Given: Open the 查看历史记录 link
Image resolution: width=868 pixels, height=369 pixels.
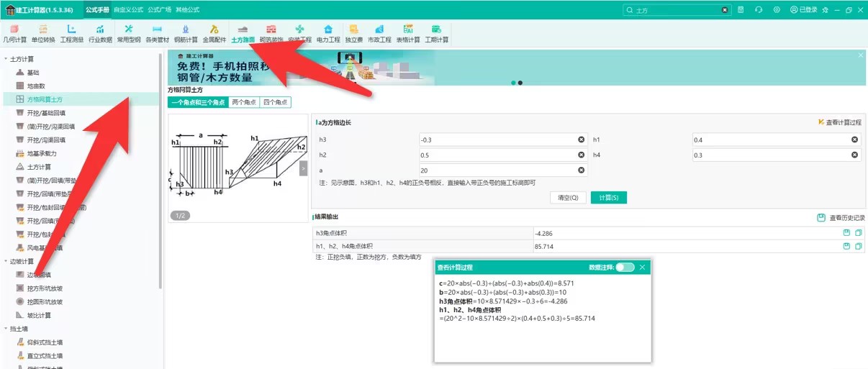Looking at the screenshot, I should (841, 217).
